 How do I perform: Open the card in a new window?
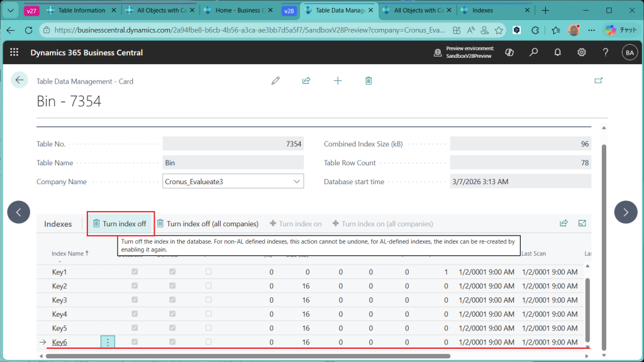tap(598, 80)
